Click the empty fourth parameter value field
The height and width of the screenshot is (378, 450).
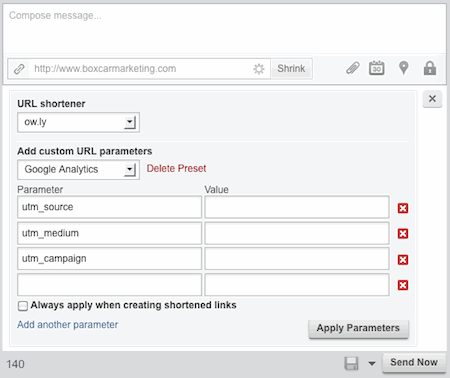pos(297,285)
